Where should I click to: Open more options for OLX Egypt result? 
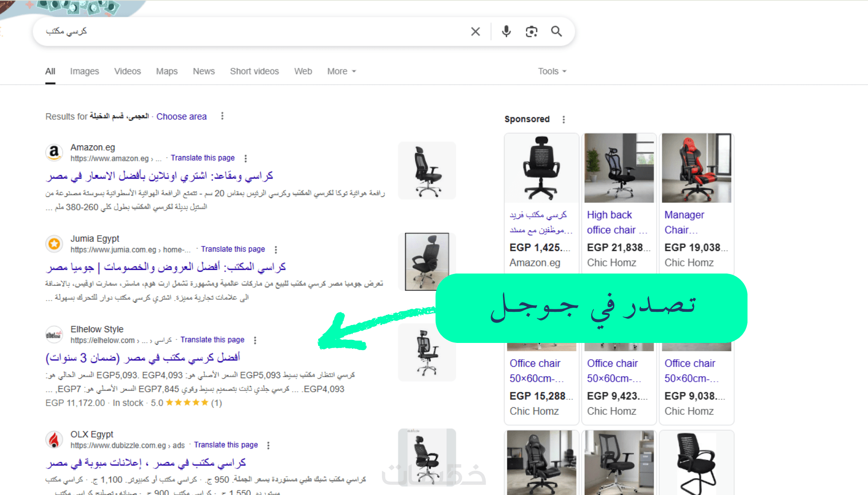pos(268,445)
